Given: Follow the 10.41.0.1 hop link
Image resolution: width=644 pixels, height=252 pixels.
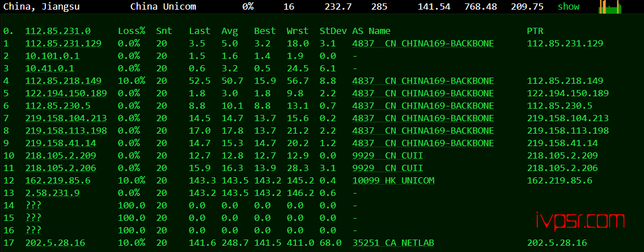Looking at the screenshot, I should pos(50,69).
